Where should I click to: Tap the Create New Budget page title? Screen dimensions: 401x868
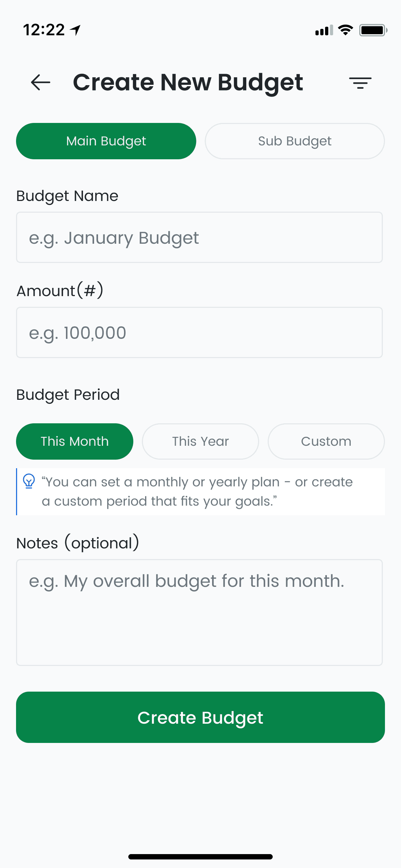188,82
